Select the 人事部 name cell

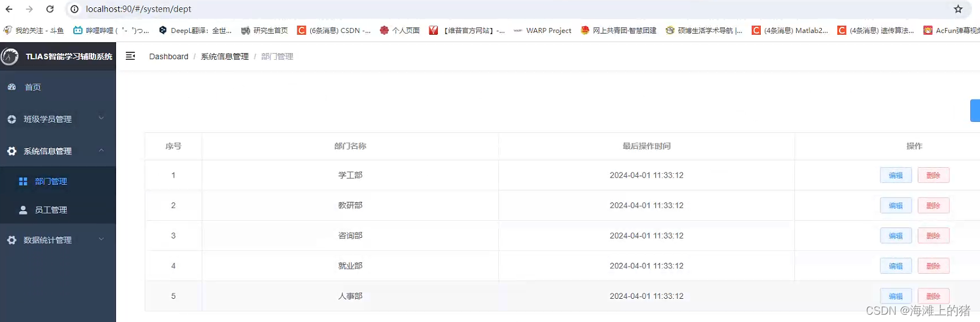(350, 296)
